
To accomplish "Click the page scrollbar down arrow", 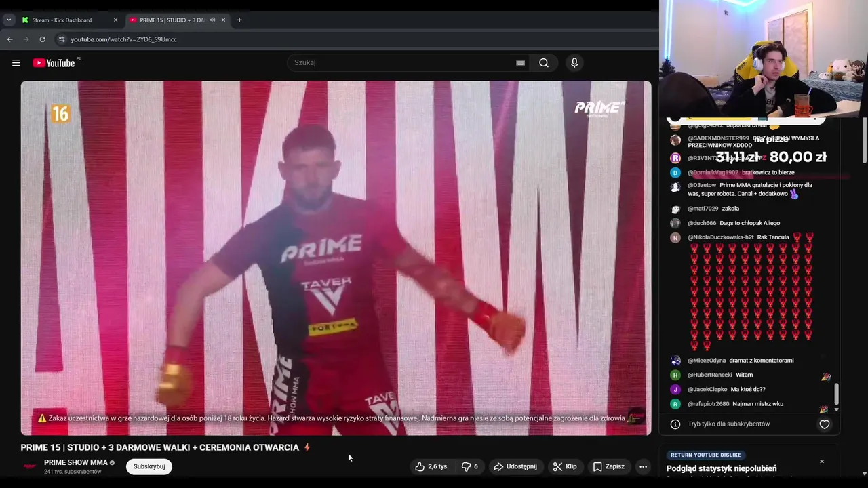I will (864, 474).
